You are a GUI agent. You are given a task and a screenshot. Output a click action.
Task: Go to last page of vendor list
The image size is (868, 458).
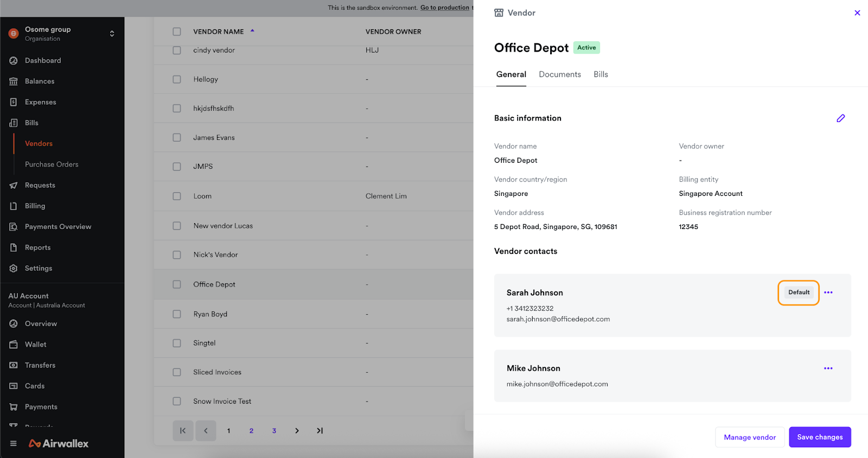coord(320,431)
